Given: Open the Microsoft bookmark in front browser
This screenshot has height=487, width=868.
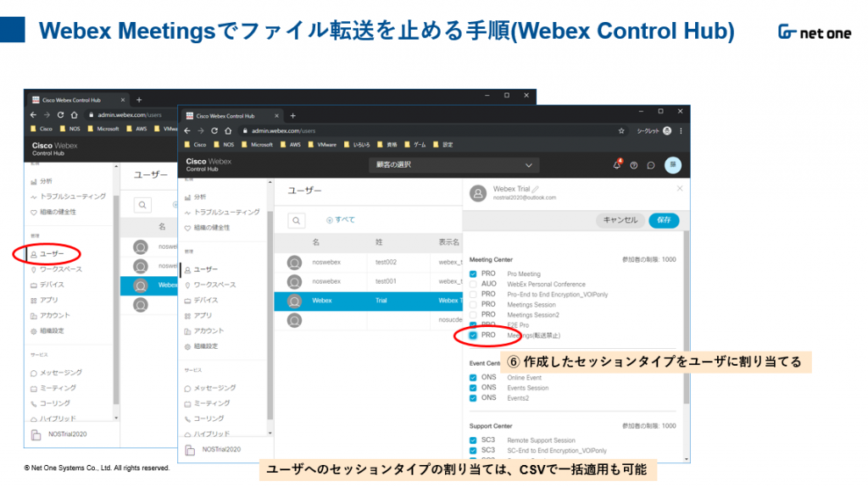Looking at the screenshot, I should point(257,145).
